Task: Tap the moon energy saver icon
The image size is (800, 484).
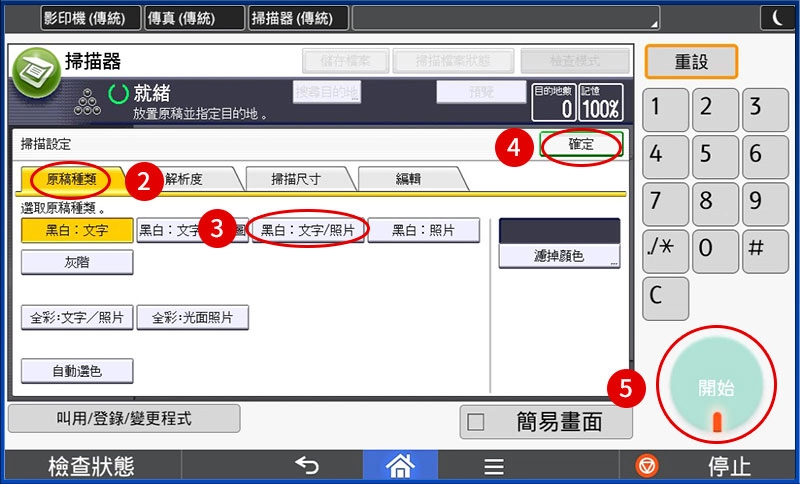Action: pos(778,17)
